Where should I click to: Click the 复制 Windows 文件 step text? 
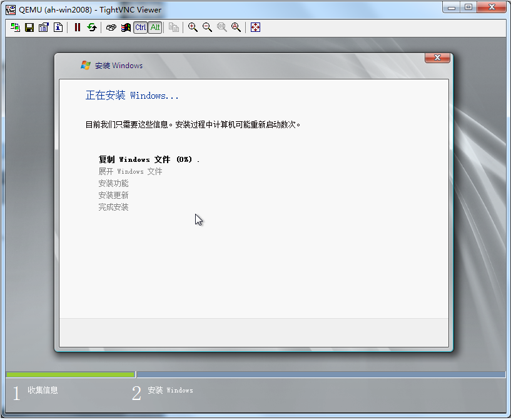click(148, 159)
